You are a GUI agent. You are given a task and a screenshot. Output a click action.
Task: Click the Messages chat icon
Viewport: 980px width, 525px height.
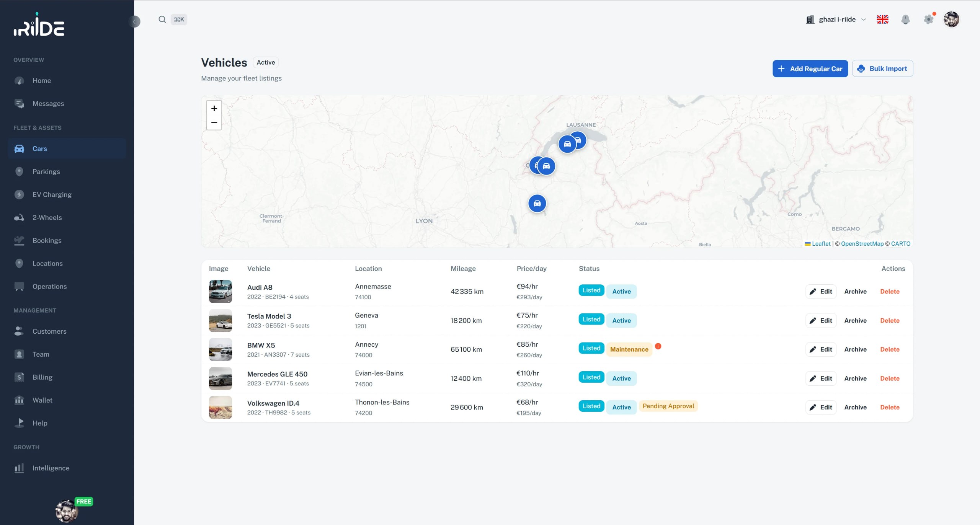pyautogui.click(x=19, y=104)
